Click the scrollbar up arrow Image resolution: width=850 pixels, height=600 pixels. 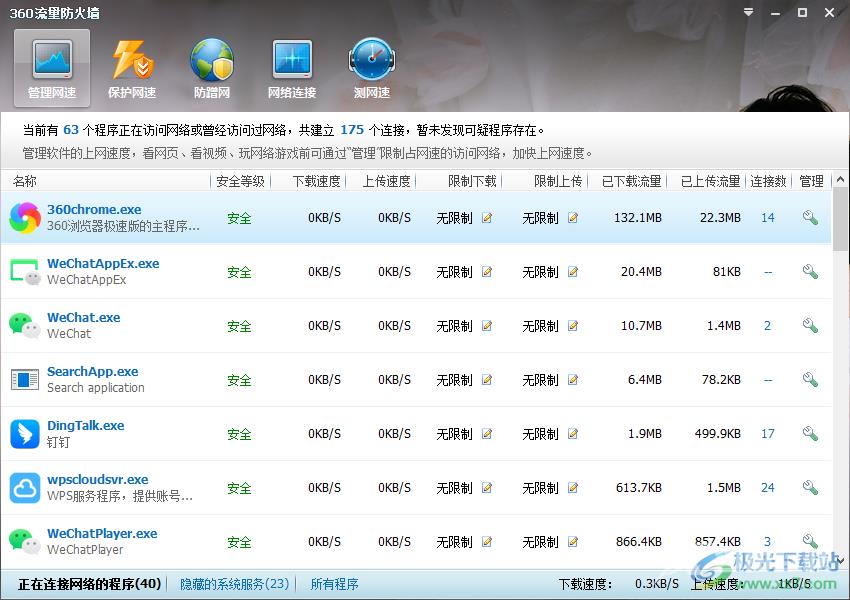click(840, 179)
